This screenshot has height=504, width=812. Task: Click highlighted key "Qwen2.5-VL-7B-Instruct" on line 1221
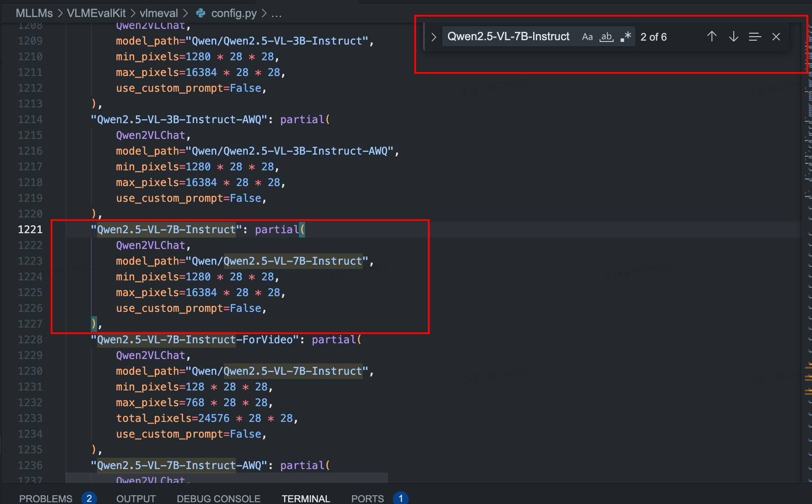[166, 230]
